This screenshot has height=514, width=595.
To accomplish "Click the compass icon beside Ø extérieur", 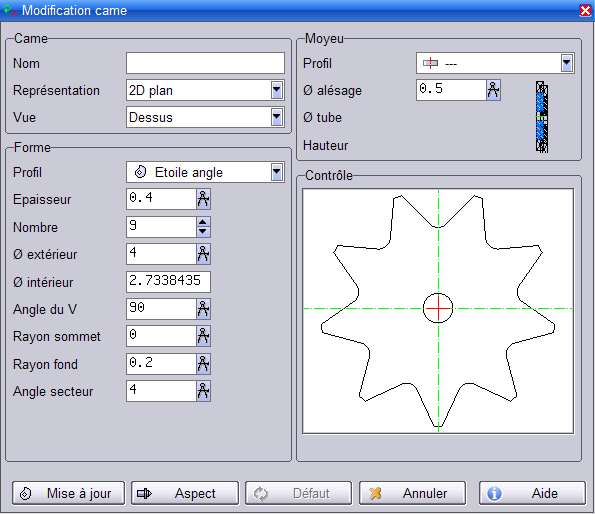I will pyautogui.click(x=203, y=254).
